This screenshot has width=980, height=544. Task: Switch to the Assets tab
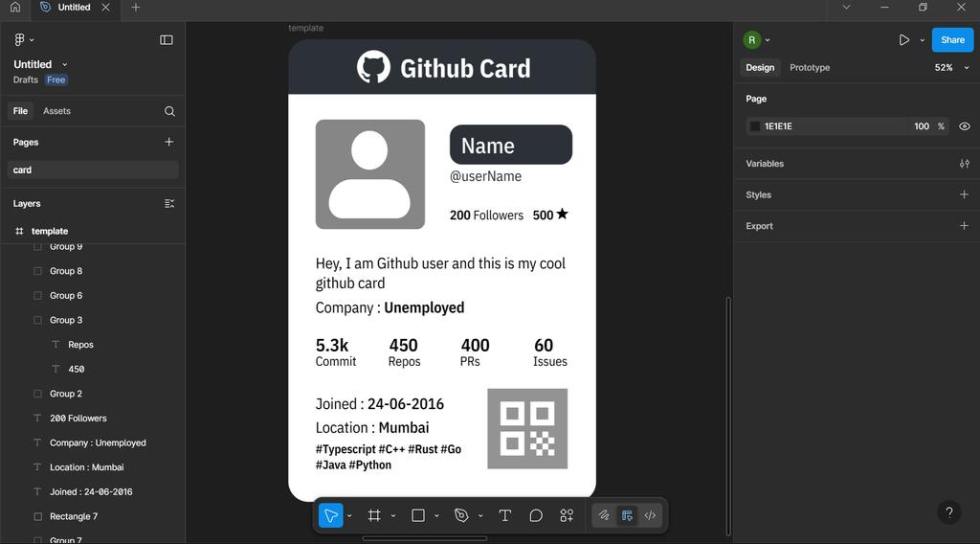click(x=56, y=111)
